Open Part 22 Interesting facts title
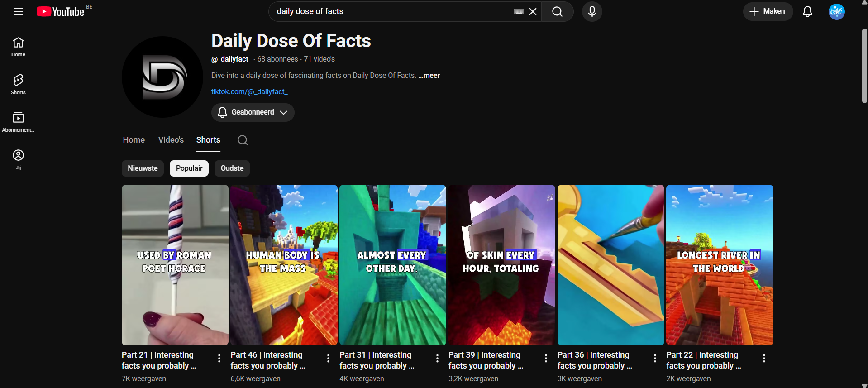Image resolution: width=868 pixels, height=388 pixels. click(704, 360)
